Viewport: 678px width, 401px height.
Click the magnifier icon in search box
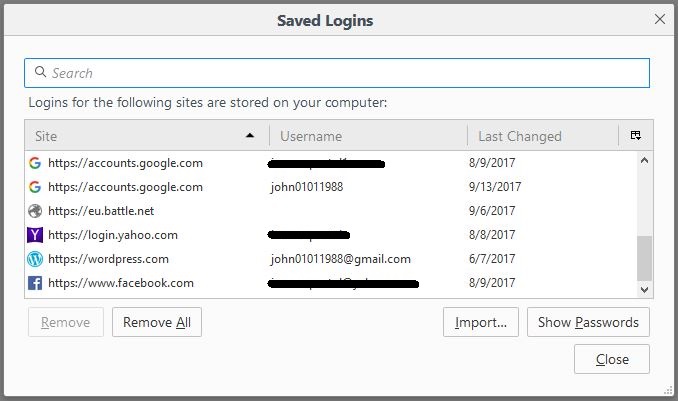[x=41, y=72]
